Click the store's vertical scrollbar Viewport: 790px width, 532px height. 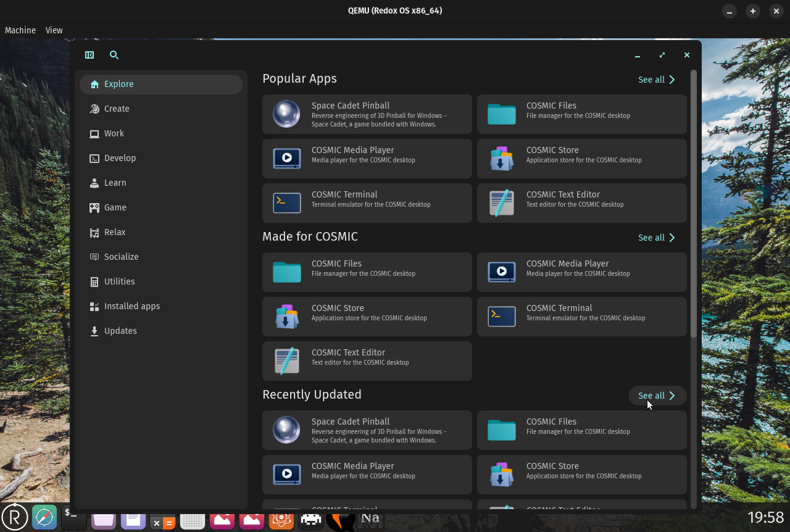click(694, 204)
